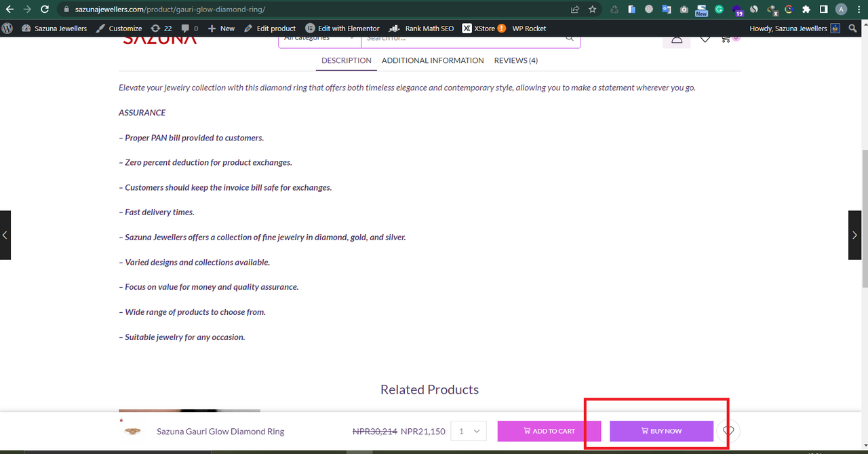Reload the page with refresh icon
868x454 pixels.
[x=45, y=10]
